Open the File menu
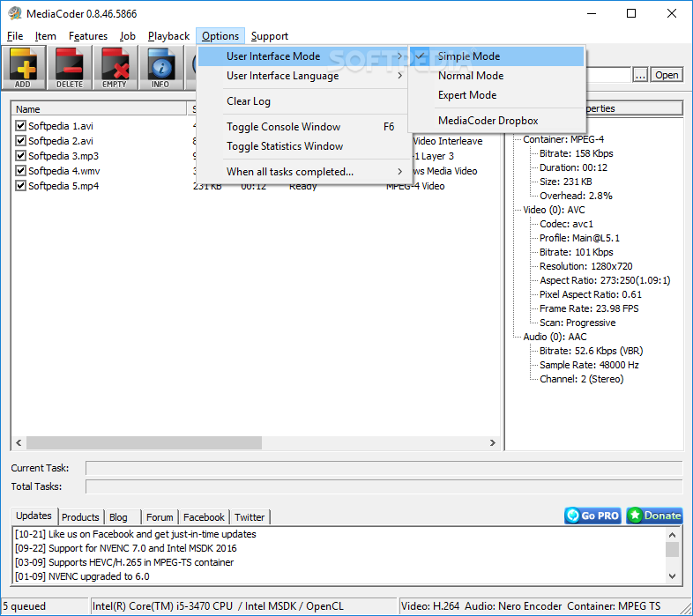The width and height of the screenshot is (693, 616). coord(15,36)
